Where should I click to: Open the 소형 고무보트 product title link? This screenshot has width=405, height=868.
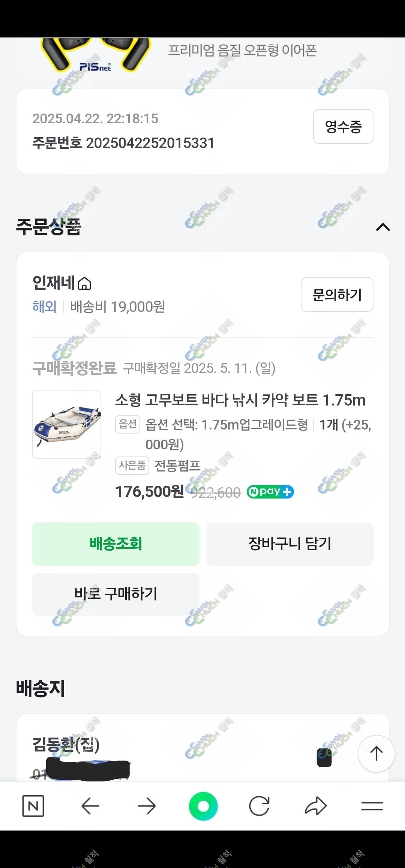(x=240, y=400)
